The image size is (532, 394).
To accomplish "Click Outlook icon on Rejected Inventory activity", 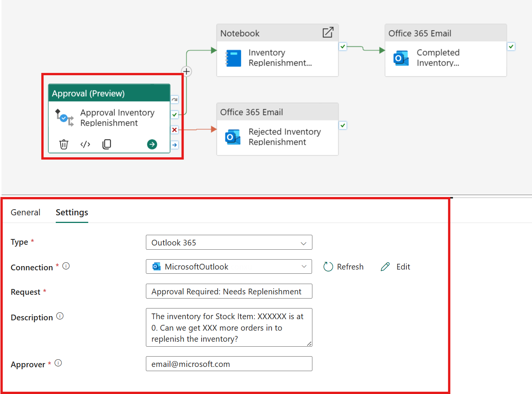I will (233, 137).
